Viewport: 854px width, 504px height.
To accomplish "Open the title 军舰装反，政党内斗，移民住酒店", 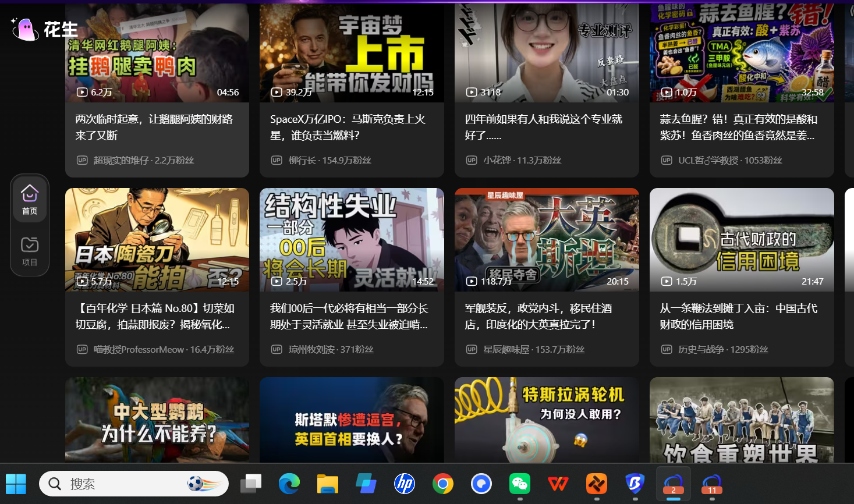I will (538, 316).
